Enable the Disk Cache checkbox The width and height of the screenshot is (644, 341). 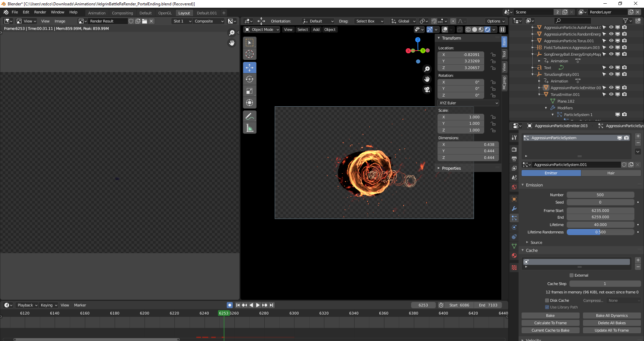pyautogui.click(x=547, y=300)
